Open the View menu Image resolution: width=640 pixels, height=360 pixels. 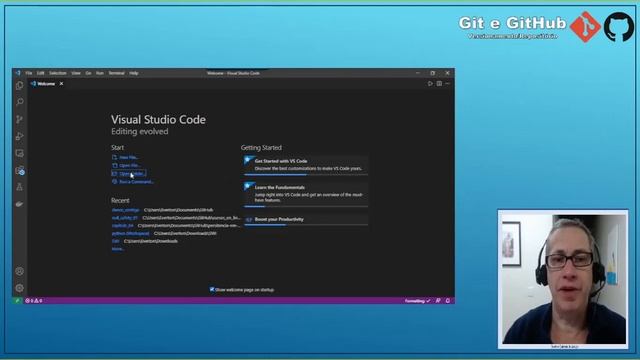coord(76,73)
